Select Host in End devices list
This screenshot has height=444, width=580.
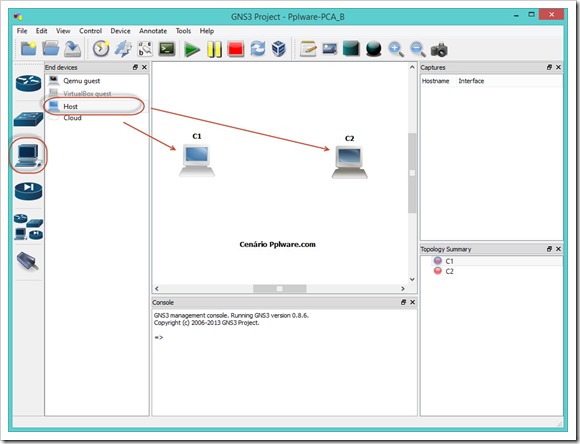click(97, 106)
